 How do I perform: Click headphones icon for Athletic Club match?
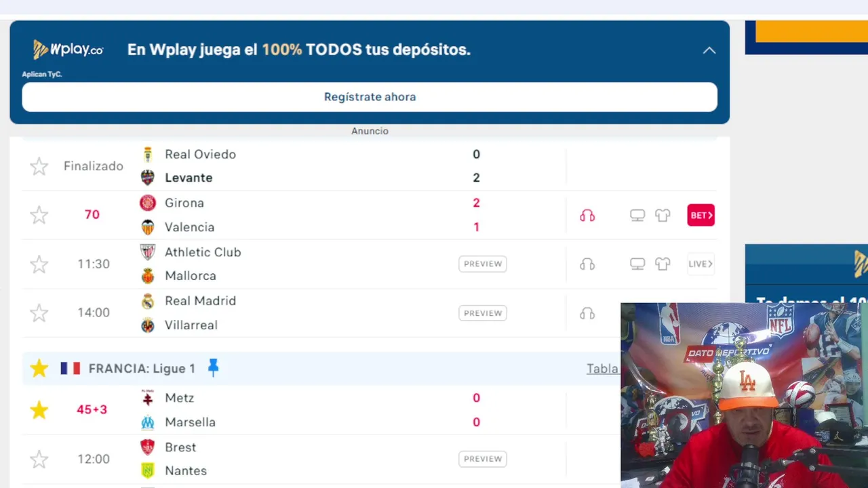coord(587,264)
